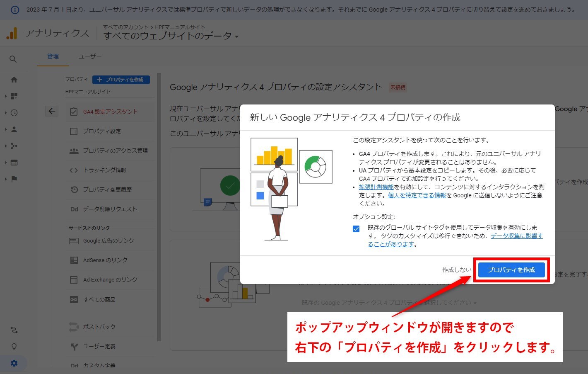Expand the Acquisition sidebar arrow
Image resolution: width=588 pixels, height=374 pixels.
(6, 146)
